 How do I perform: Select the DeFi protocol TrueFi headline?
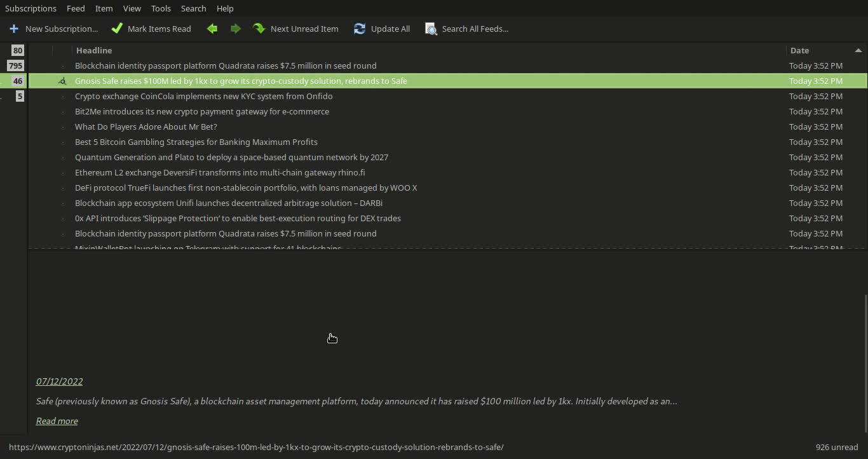246,188
